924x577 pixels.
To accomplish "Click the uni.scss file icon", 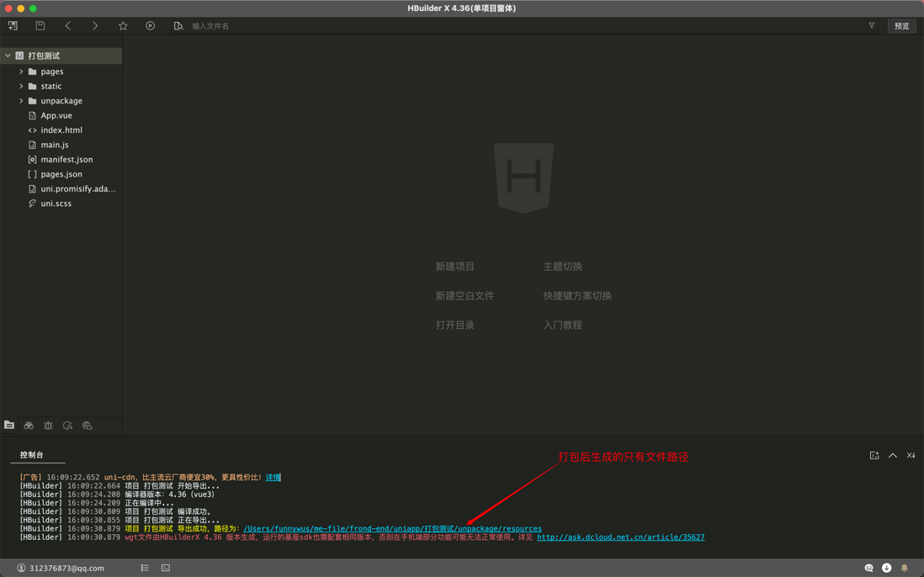I will 33,204.
